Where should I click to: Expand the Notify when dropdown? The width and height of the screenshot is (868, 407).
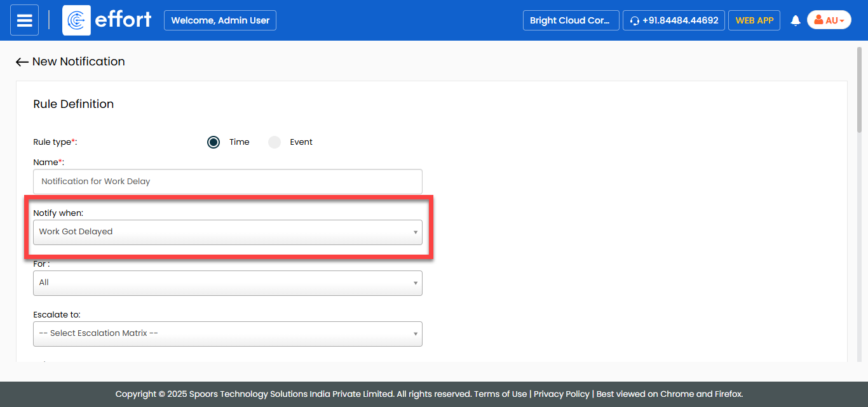(x=227, y=232)
